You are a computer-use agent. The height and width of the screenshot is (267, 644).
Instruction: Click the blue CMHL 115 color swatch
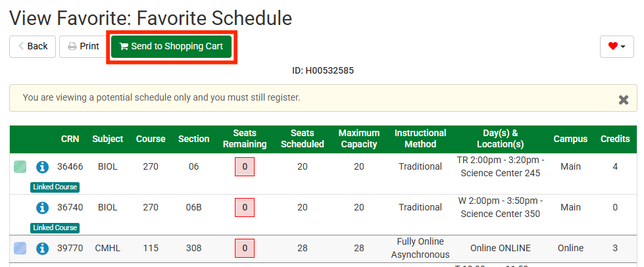pyautogui.click(x=20, y=249)
